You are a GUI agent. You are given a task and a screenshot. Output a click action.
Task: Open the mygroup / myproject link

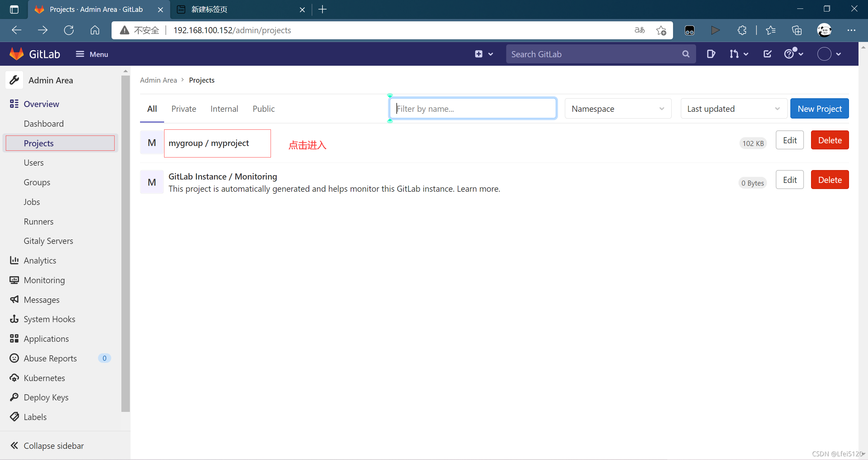pos(209,143)
